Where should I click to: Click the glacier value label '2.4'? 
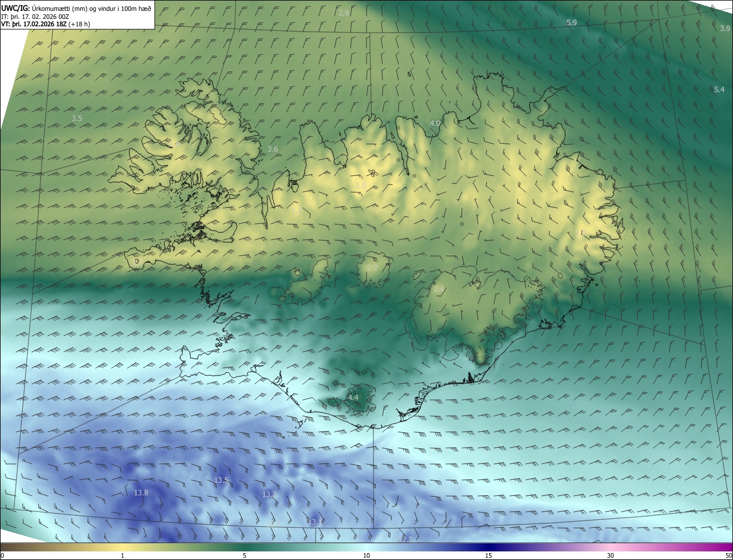tap(439, 290)
